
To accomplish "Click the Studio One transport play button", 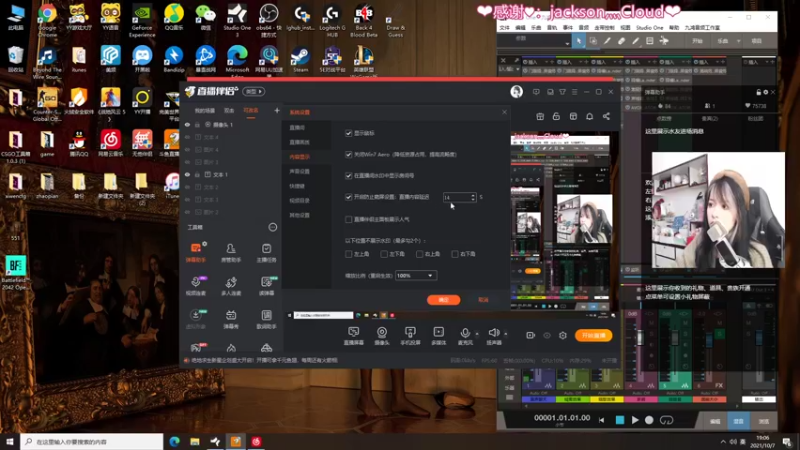I will (x=635, y=420).
